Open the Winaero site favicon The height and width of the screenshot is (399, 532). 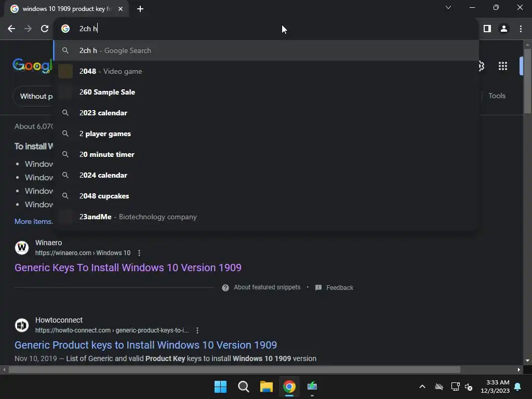[x=22, y=248]
